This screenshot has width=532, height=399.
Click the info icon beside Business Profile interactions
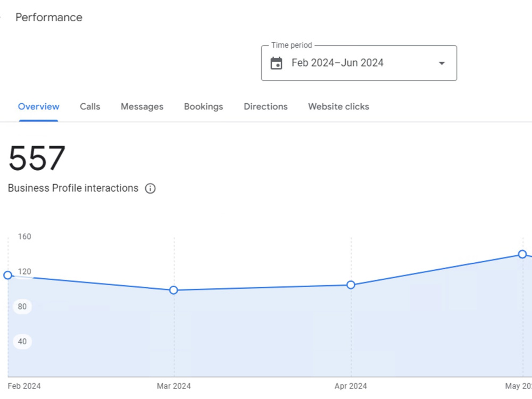coord(151,188)
